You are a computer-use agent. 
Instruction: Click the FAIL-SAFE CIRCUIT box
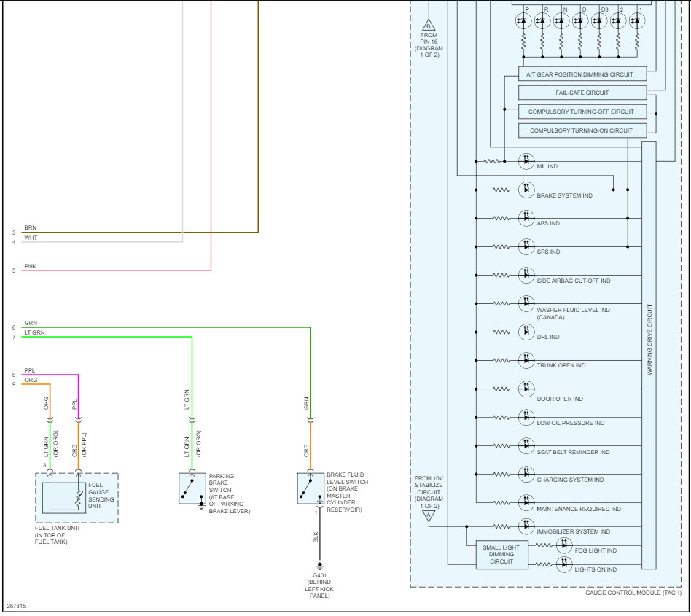pyautogui.click(x=582, y=93)
